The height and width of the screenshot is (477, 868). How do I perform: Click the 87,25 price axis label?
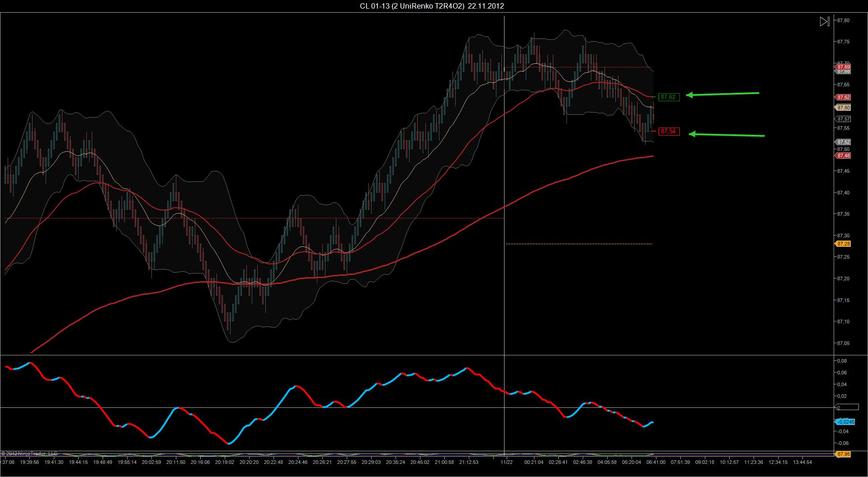[844, 257]
